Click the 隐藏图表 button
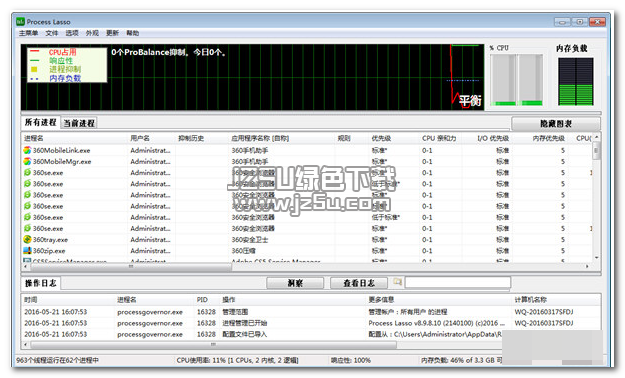Viewport: 625px width, 378px height. tap(556, 124)
